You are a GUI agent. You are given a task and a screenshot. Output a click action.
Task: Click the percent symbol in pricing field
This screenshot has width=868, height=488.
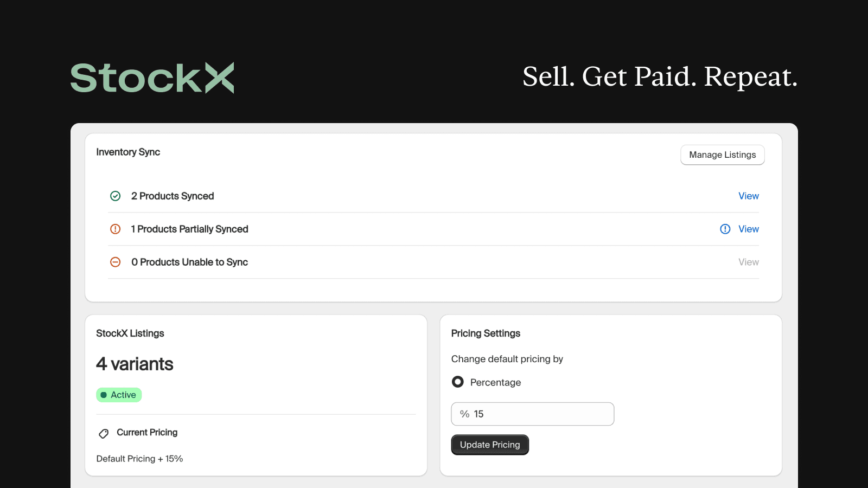[464, 414]
